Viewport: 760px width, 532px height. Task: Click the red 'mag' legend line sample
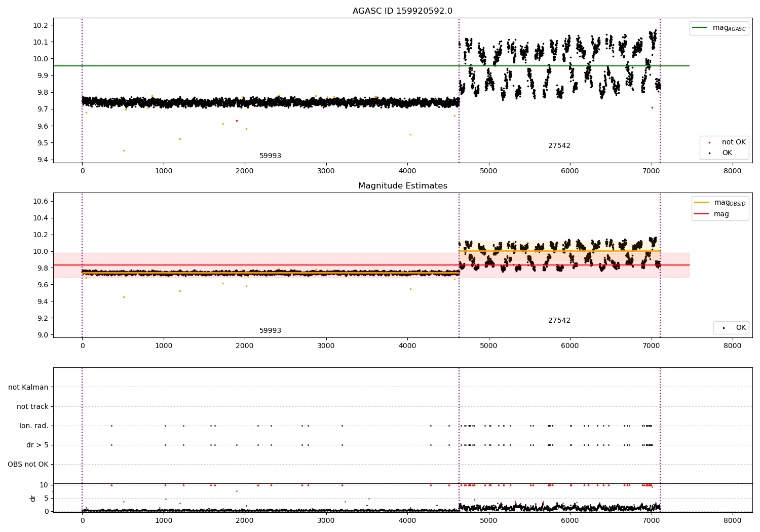(x=701, y=214)
